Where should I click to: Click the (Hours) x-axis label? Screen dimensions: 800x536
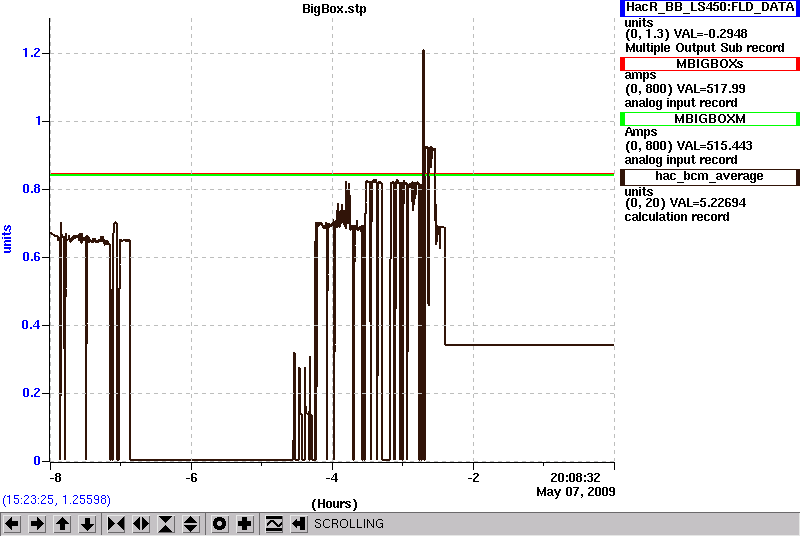tap(334, 504)
